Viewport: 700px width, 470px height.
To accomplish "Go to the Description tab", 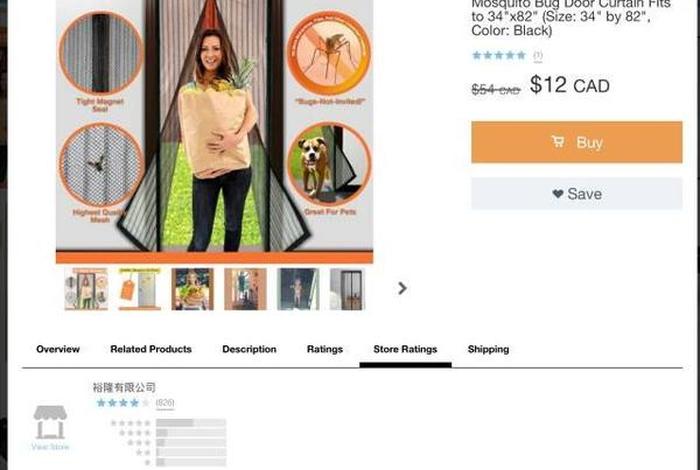I will tap(249, 349).
